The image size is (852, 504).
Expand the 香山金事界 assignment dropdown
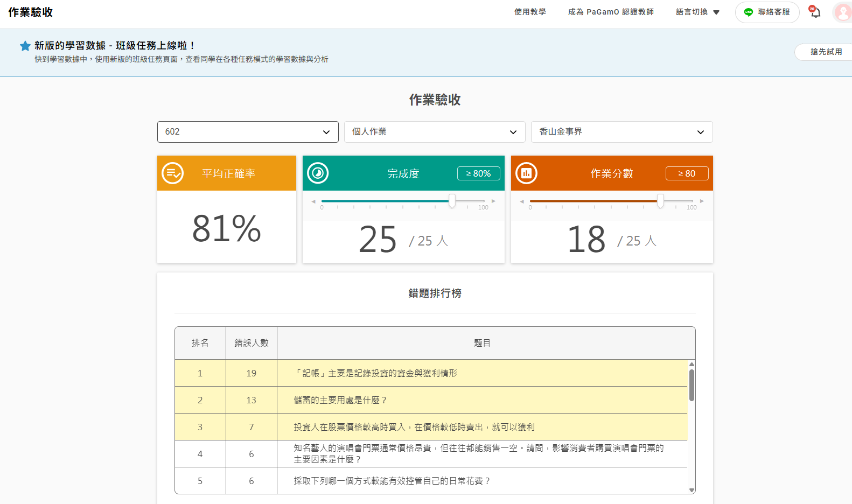tap(621, 132)
